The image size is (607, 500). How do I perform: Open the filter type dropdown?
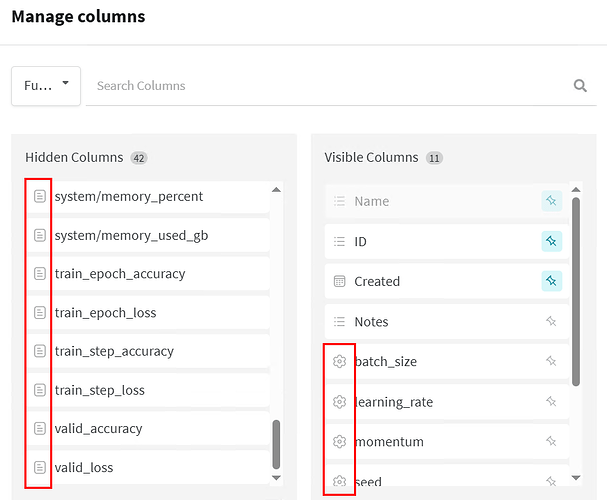tap(46, 86)
